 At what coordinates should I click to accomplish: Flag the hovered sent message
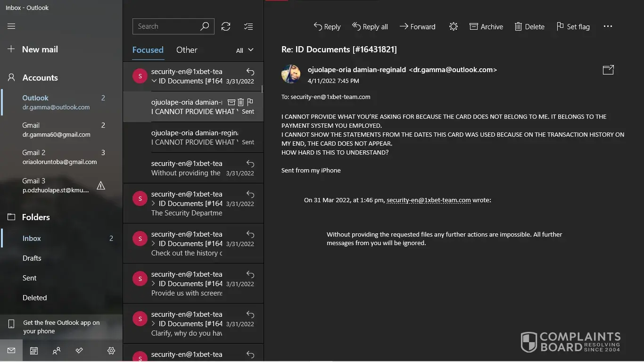pos(250,102)
